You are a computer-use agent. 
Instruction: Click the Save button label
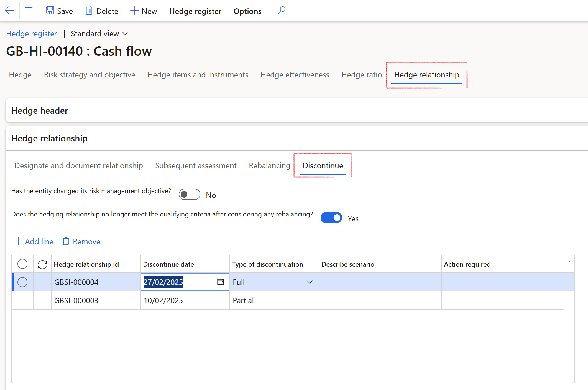tap(65, 11)
